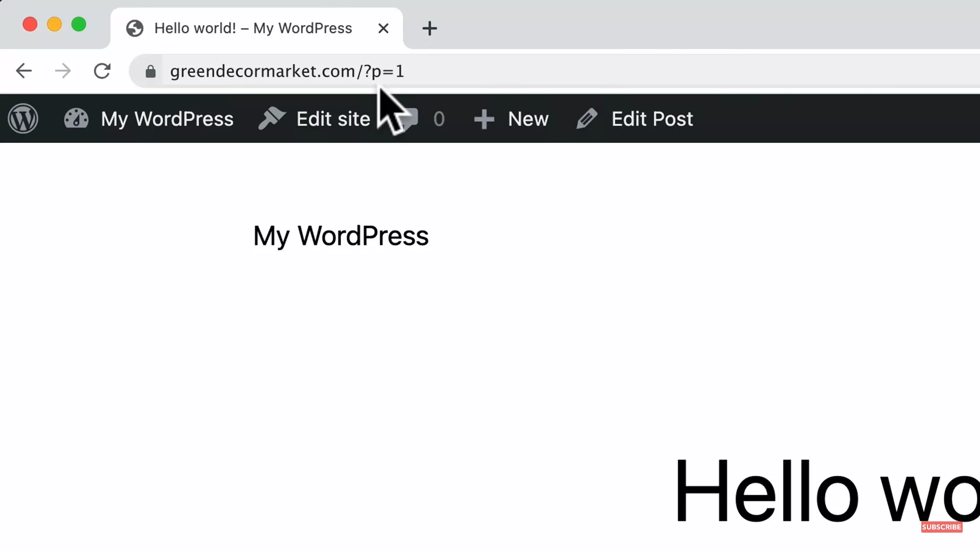Image resolution: width=980 pixels, height=551 pixels.
Task: Click the red Subscribe button
Action: pyautogui.click(x=941, y=527)
